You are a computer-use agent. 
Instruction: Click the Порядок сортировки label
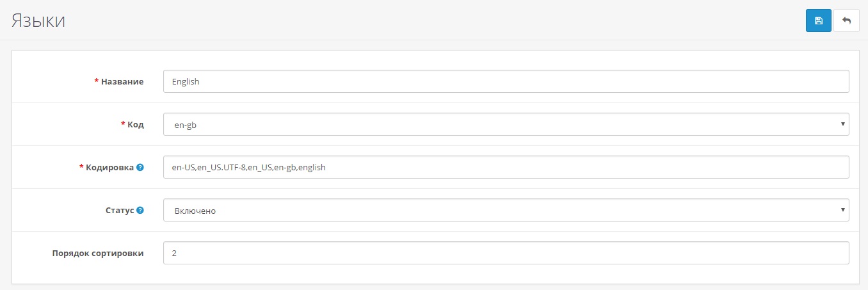pyautogui.click(x=98, y=253)
